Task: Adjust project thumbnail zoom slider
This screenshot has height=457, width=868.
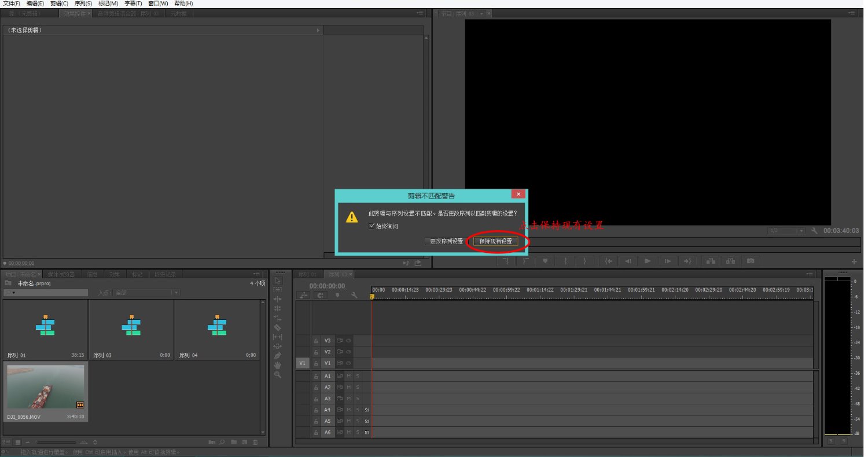Action: point(57,443)
